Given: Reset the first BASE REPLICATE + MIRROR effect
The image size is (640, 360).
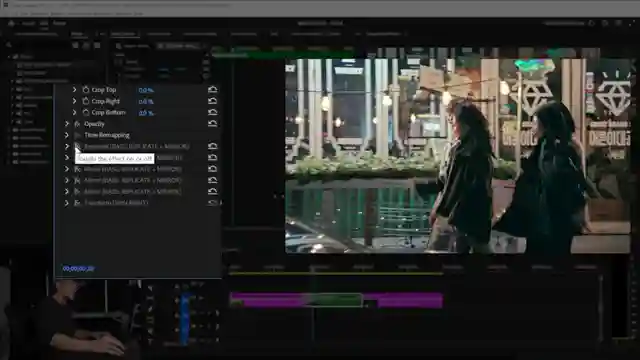Looking at the screenshot, I should (x=212, y=146).
